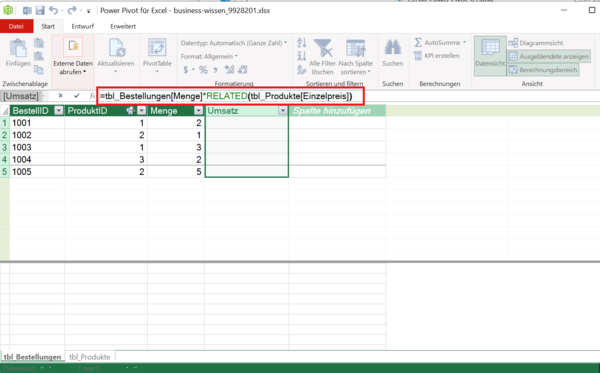Select row header number 2
The height and width of the screenshot is (373, 600).
pos(5,135)
